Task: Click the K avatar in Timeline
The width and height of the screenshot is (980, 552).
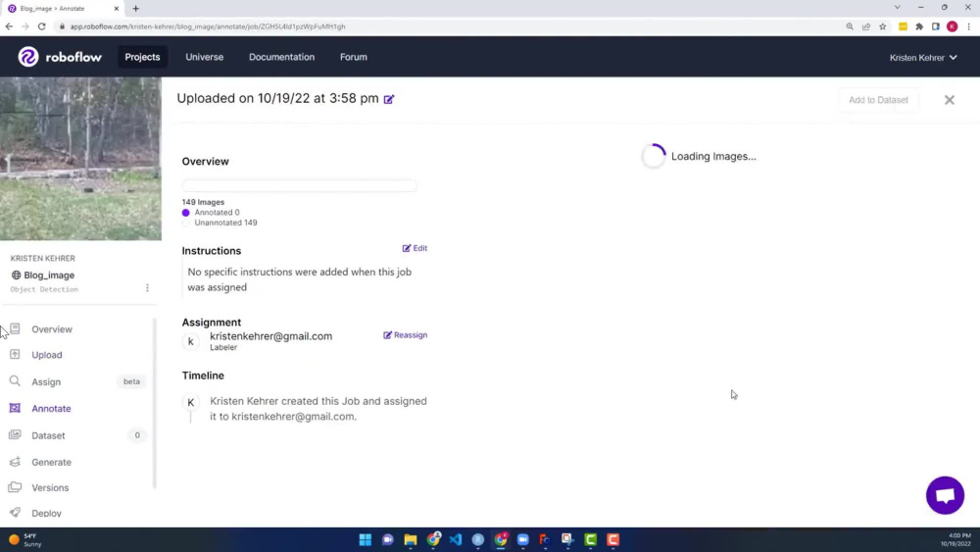Action: pyautogui.click(x=191, y=402)
